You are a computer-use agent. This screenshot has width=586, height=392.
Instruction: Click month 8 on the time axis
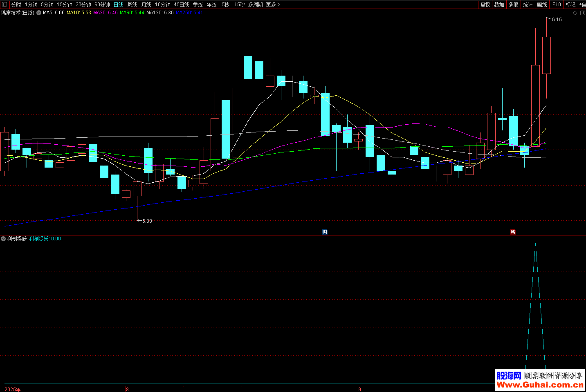point(127,389)
